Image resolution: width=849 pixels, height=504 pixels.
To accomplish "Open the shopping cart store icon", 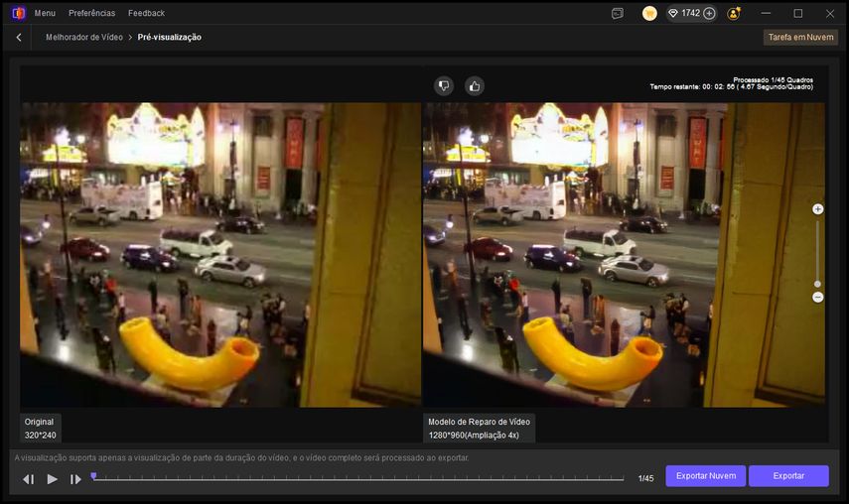I will click(649, 13).
